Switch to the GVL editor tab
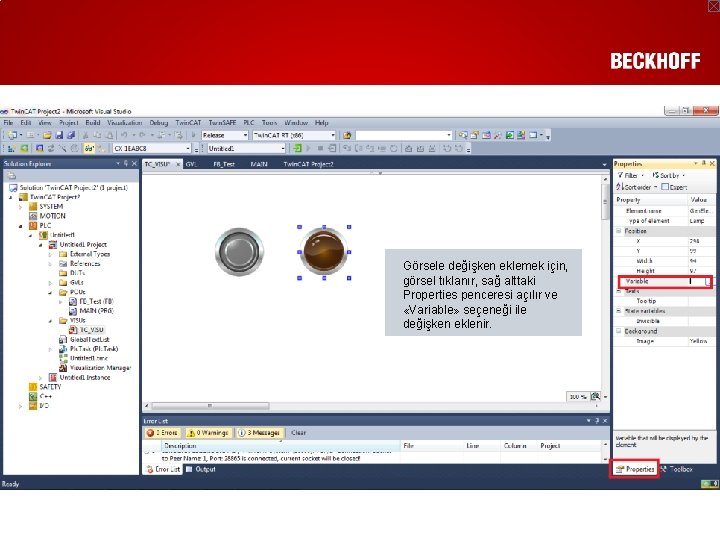 (x=191, y=164)
